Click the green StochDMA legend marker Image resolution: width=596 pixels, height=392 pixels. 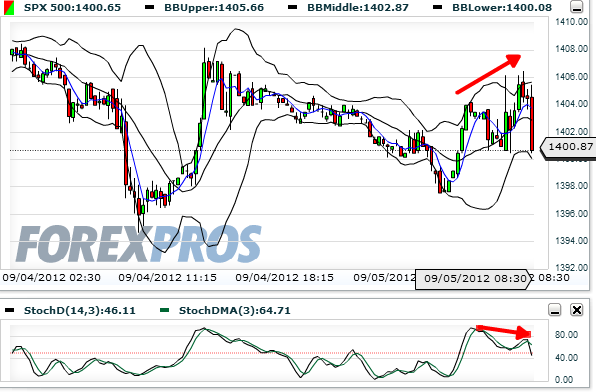point(165,311)
